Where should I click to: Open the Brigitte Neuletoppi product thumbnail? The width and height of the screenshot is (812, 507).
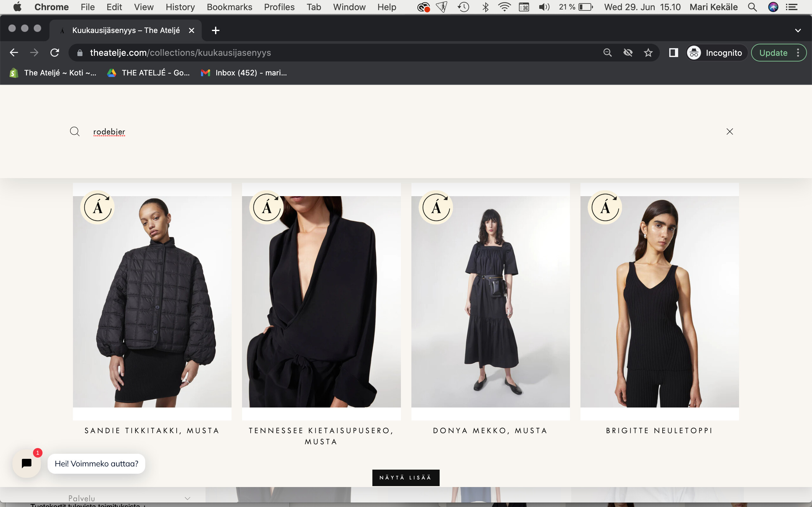coord(659,302)
